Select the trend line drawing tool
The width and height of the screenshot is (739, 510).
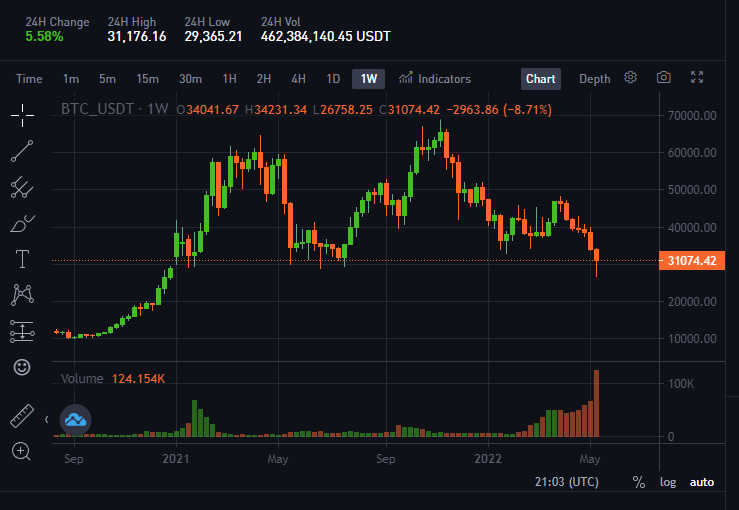coord(22,151)
